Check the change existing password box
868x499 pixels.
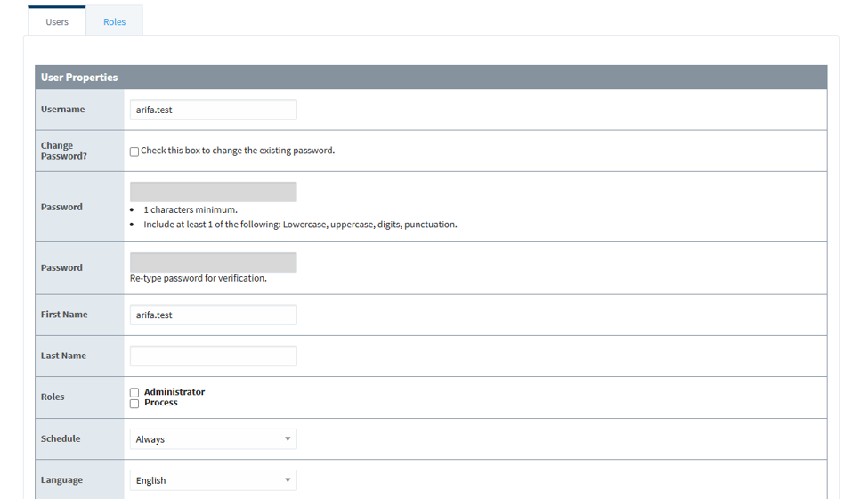(134, 151)
